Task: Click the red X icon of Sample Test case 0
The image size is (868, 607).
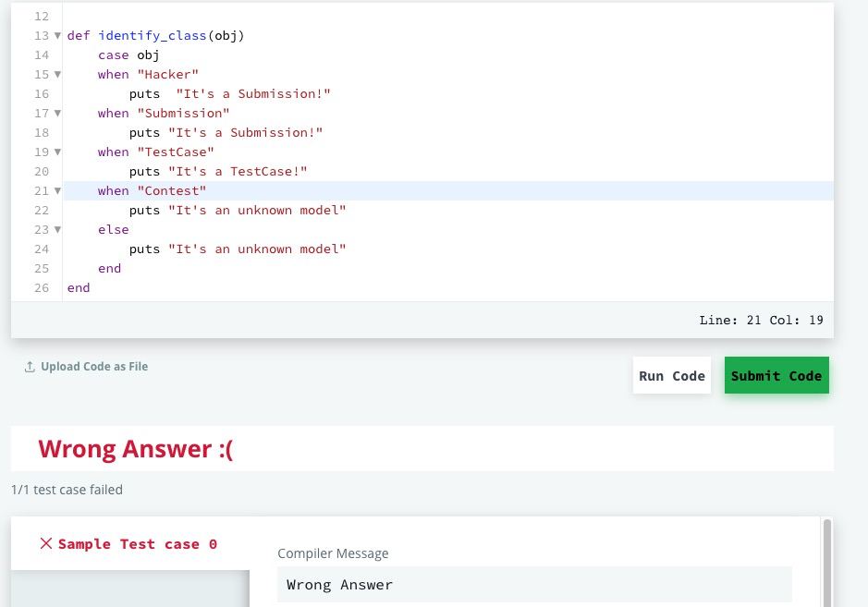Action: pos(46,543)
